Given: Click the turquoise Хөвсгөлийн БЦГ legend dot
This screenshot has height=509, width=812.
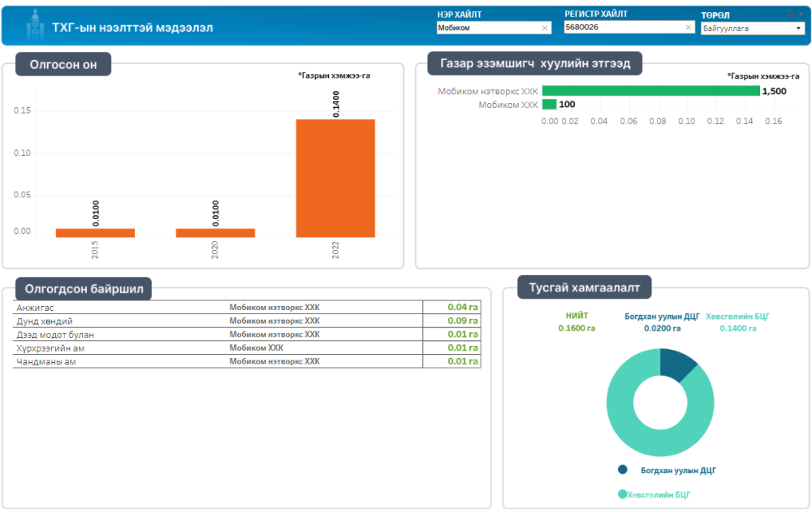Looking at the screenshot, I should (x=623, y=494).
